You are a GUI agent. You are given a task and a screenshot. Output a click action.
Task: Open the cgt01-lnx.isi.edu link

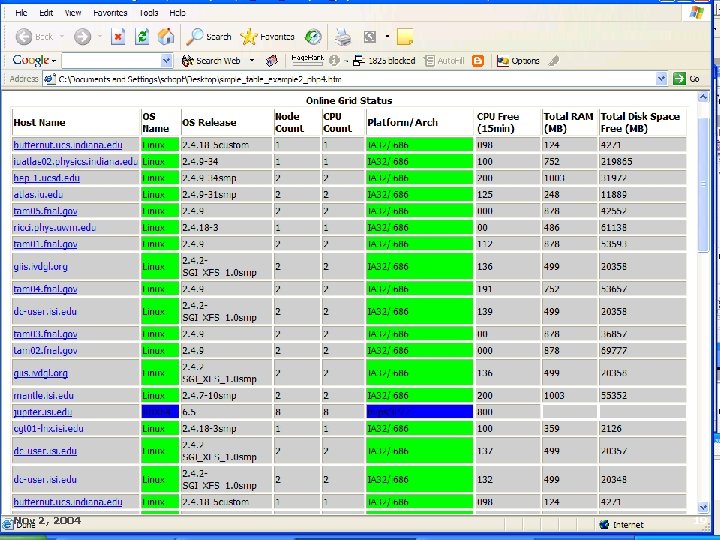(x=48, y=428)
